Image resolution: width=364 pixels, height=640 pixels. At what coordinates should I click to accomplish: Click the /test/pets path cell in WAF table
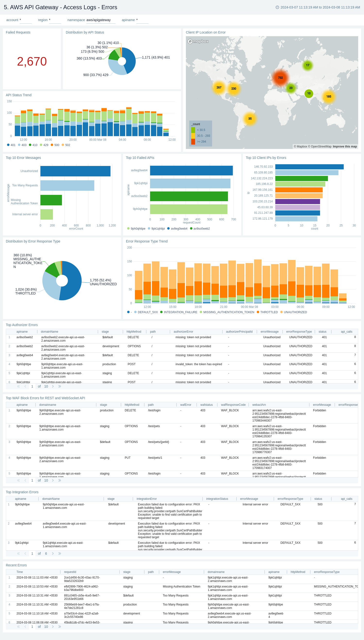coord(154,426)
